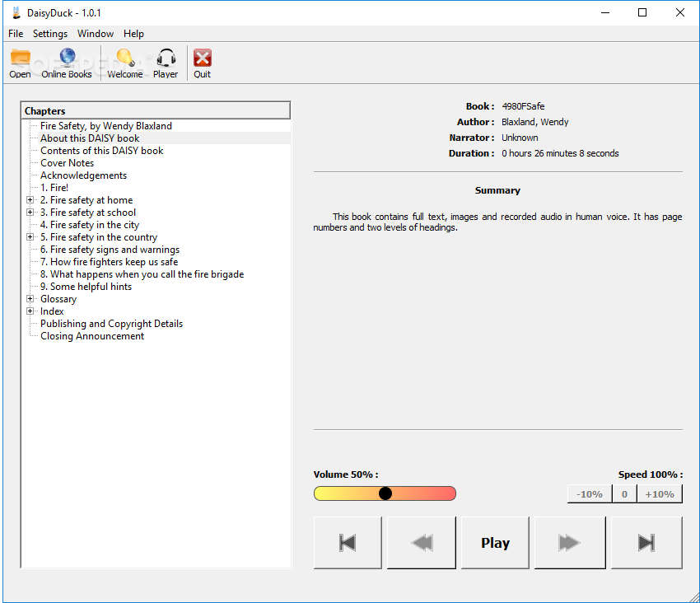Expand the '3. Fire safety at school' chapter
This screenshot has height=603, width=700.
[x=30, y=213]
